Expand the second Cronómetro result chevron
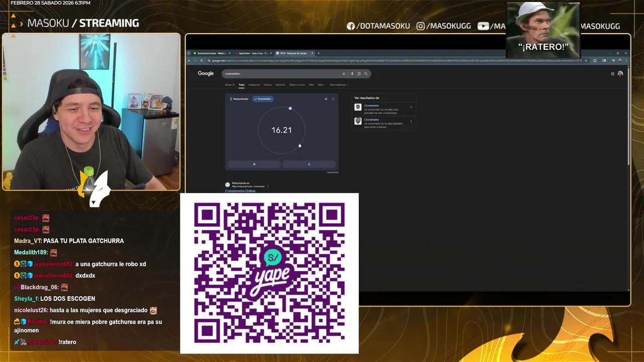This screenshot has width=644, height=362. point(411,121)
